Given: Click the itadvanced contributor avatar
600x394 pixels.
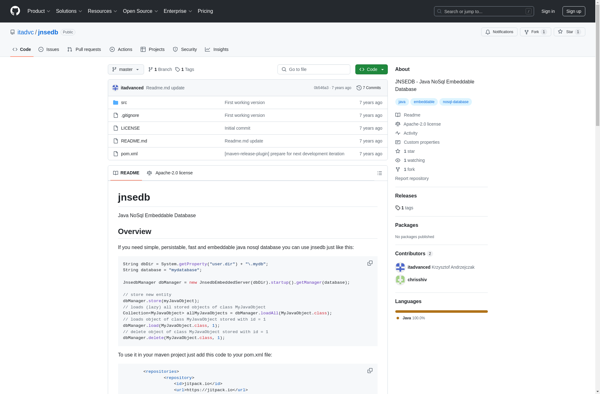Looking at the screenshot, I should pos(400,267).
